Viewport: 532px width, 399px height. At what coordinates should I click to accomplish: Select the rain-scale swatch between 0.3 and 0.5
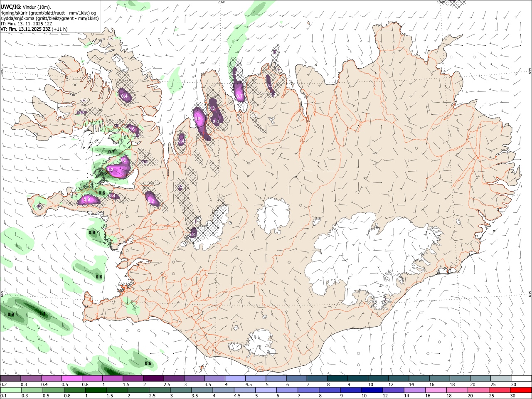(x=32, y=390)
